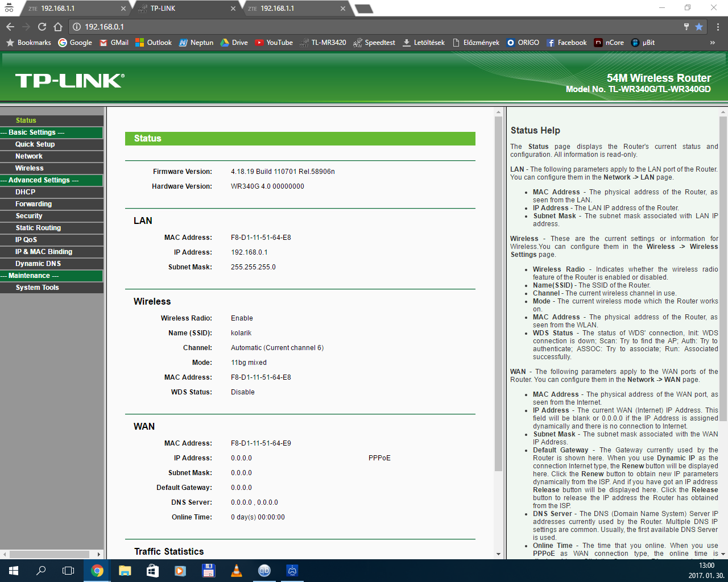This screenshot has width=728, height=582.
Task: Click the key icon in the address bar
Action: [x=686, y=27]
